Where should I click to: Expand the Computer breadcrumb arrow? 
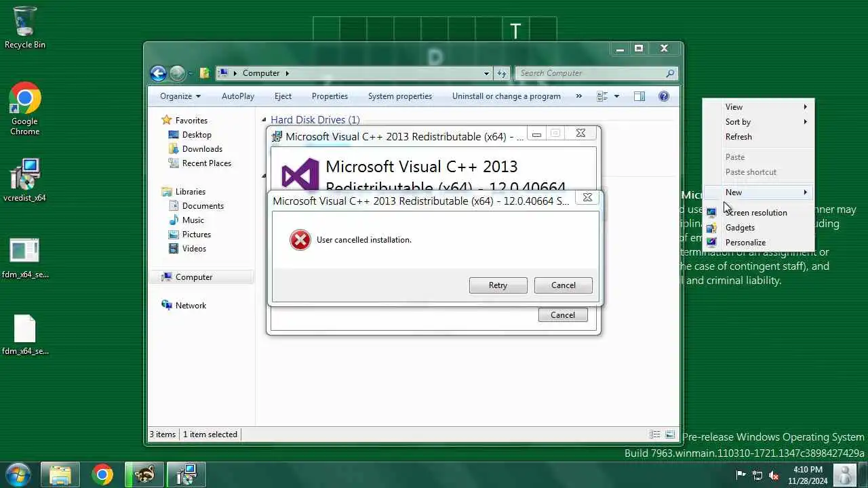[x=287, y=73]
